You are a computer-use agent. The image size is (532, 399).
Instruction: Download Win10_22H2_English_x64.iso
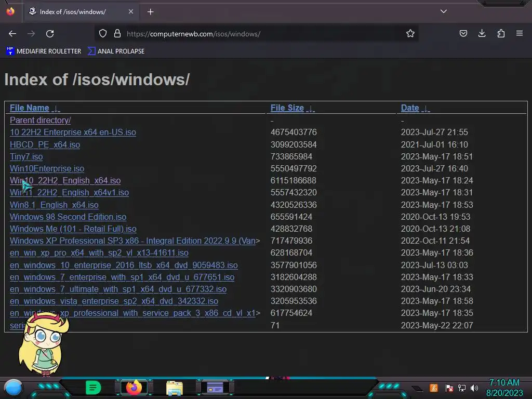tap(65, 180)
